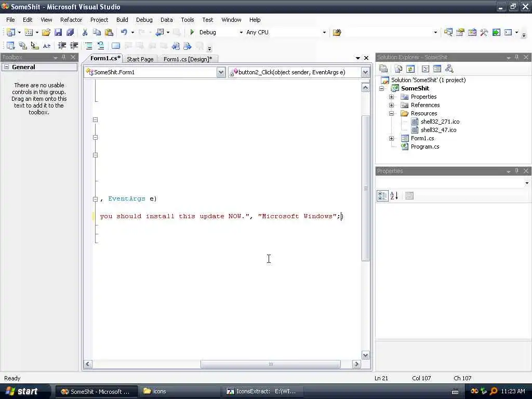This screenshot has height=399, width=532.
Task: Uncomment the selected lines icon
Action: pyautogui.click(x=100, y=46)
